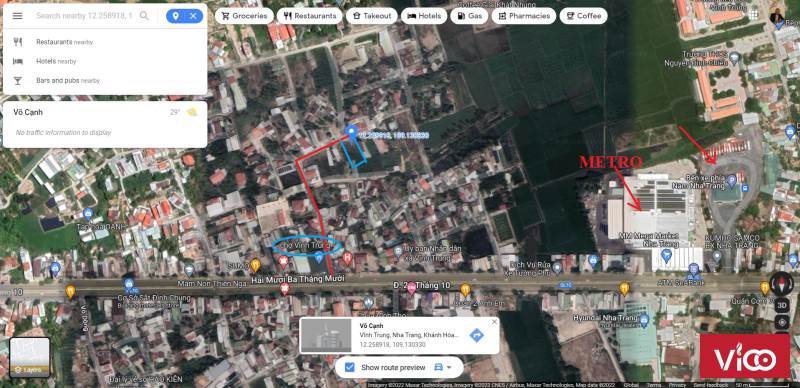
Task: Clear search with the X icon
Action: click(193, 16)
